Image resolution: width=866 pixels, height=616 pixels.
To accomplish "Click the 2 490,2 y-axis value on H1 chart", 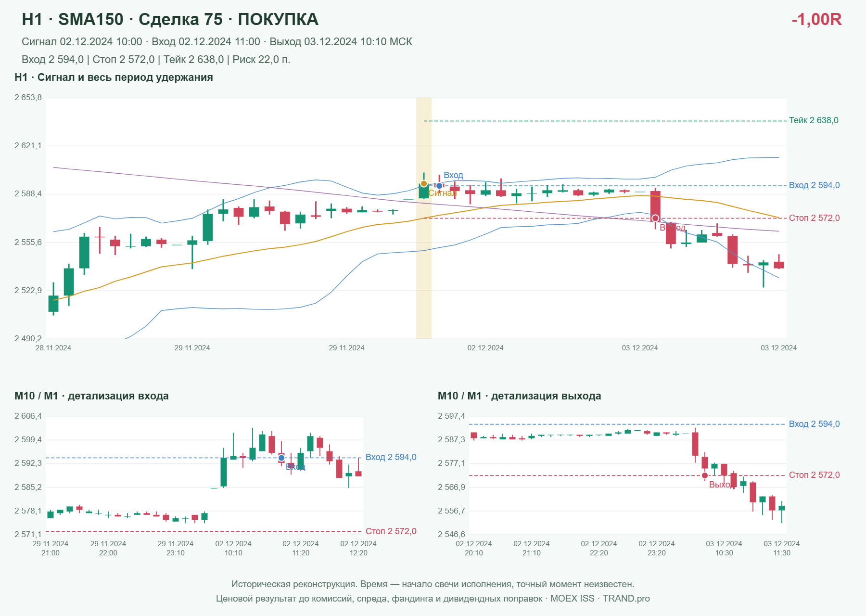I will click(x=28, y=339).
